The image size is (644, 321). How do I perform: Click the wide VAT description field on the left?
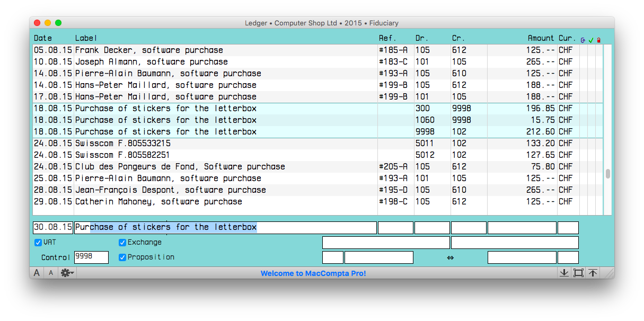(386, 243)
